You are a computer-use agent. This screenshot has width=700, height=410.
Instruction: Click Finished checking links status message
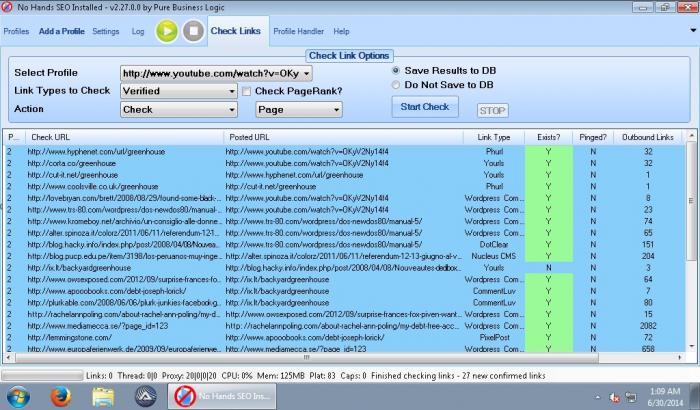(458, 376)
